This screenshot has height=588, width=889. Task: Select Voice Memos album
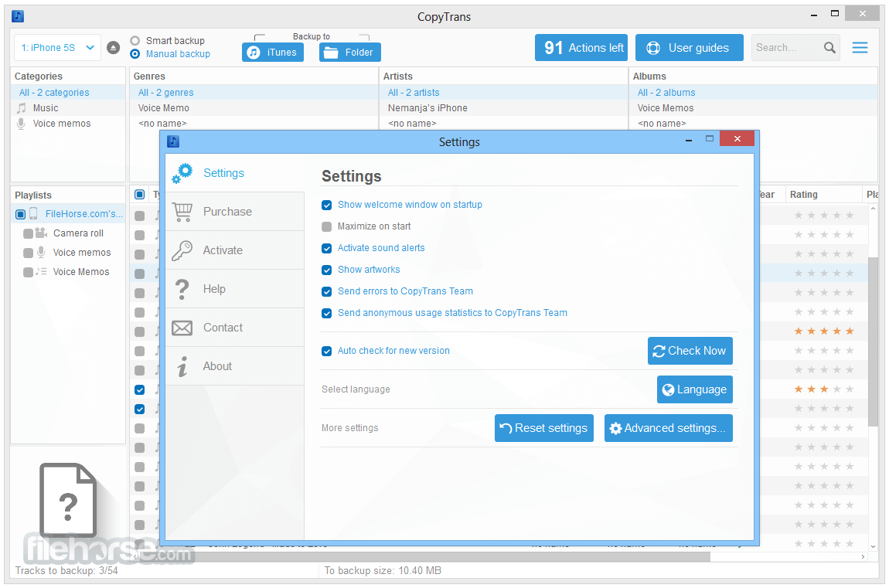(753, 107)
